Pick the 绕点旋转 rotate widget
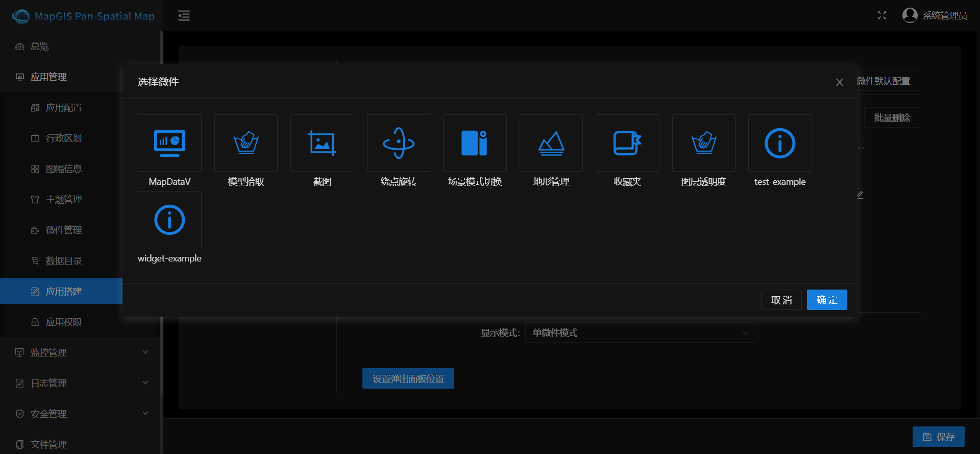980x454 pixels. 399,143
